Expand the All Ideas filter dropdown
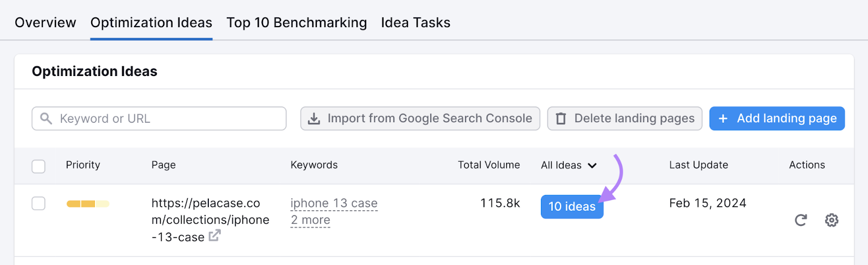 point(569,165)
